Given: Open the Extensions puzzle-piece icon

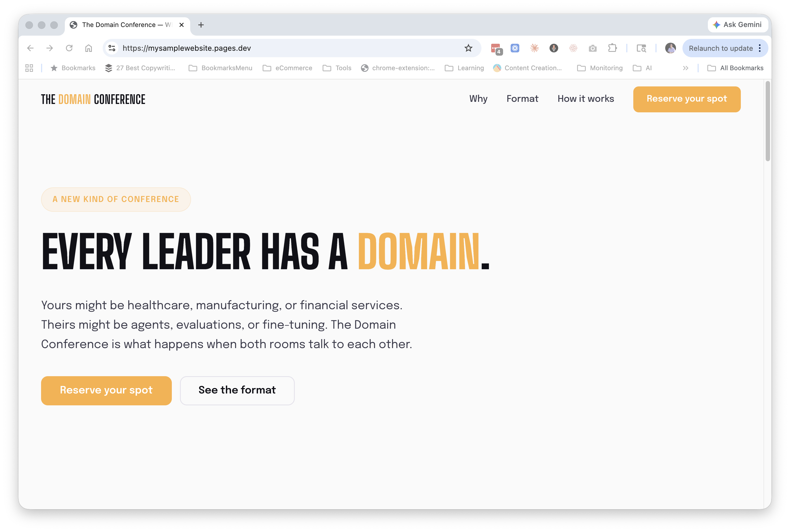Looking at the screenshot, I should click(x=612, y=48).
